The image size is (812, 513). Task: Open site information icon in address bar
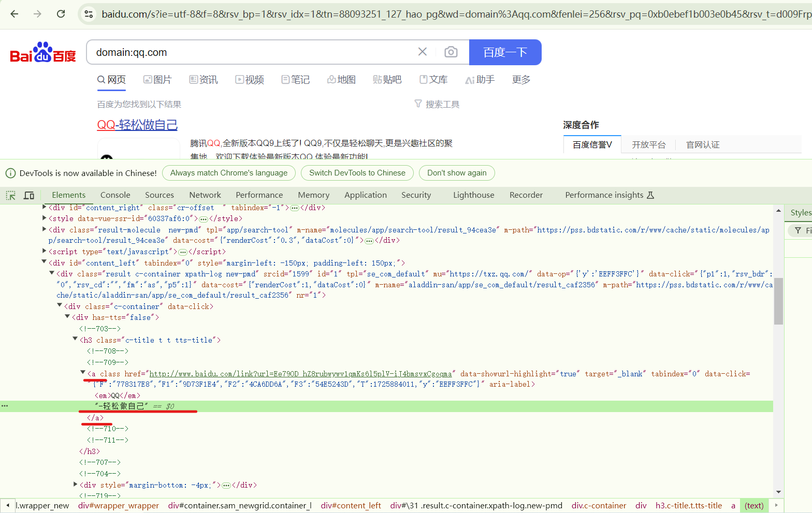tap(89, 14)
